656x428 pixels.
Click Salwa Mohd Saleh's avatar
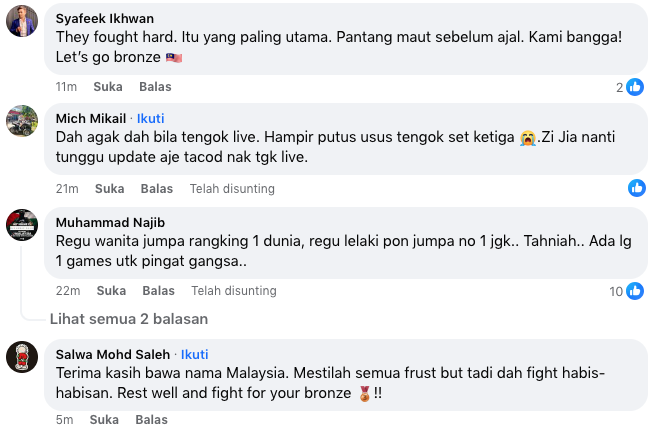tap(22, 355)
